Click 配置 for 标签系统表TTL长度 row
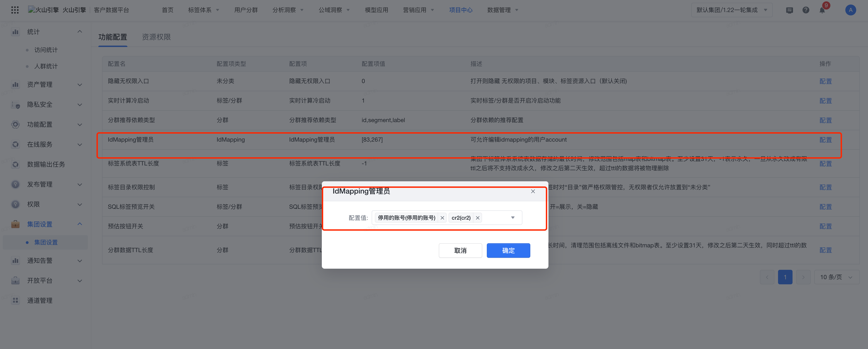868x349 pixels. [x=826, y=164]
